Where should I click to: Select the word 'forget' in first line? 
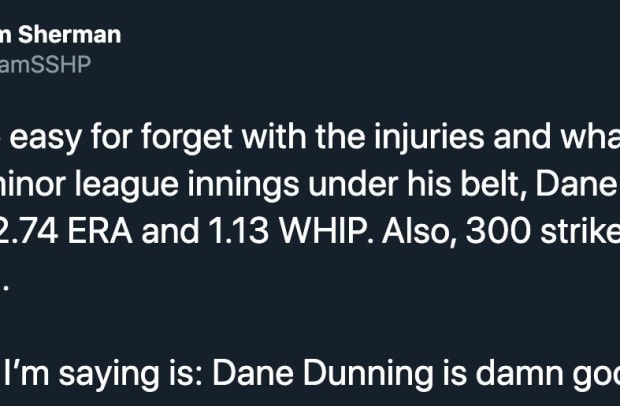tap(187, 137)
